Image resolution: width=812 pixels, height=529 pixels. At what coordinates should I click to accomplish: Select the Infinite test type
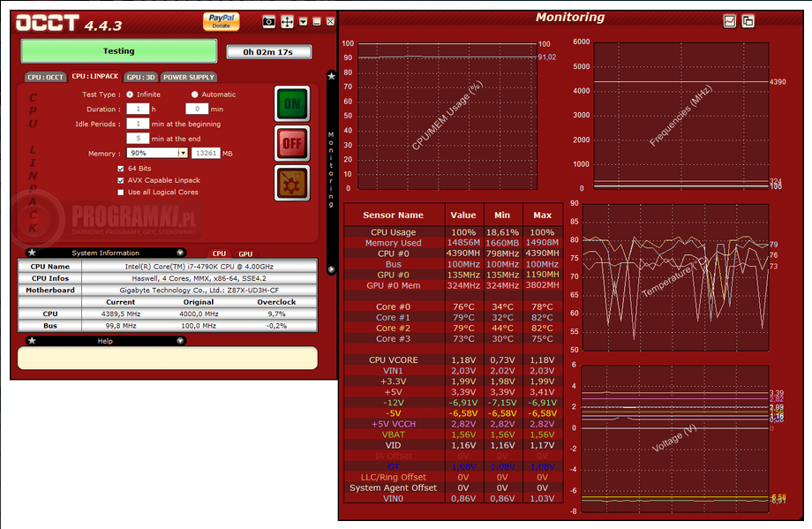click(130, 94)
